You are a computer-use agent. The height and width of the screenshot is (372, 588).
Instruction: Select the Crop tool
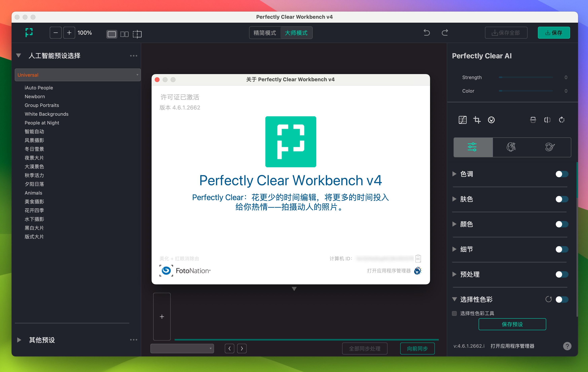coord(477,120)
